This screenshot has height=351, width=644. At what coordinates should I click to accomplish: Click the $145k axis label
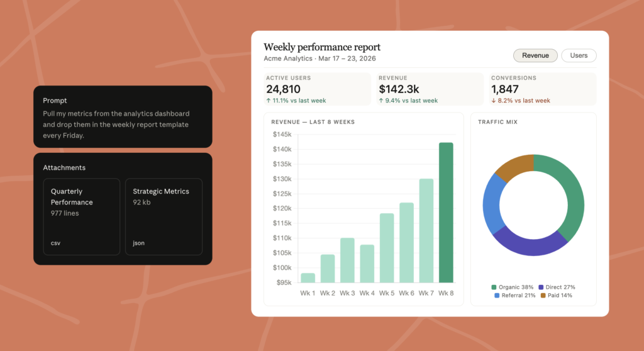tap(282, 135)
